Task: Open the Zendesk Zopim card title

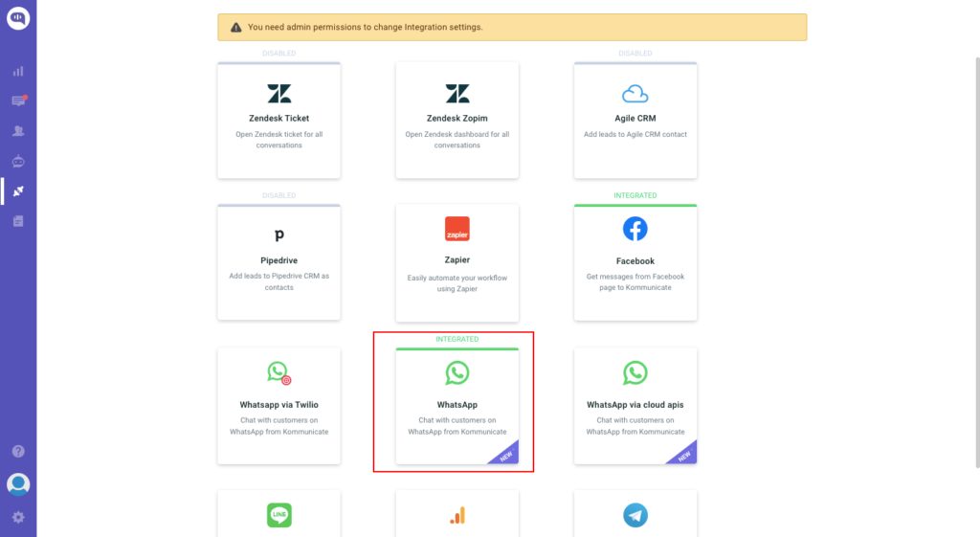Action: coord(457,118)
